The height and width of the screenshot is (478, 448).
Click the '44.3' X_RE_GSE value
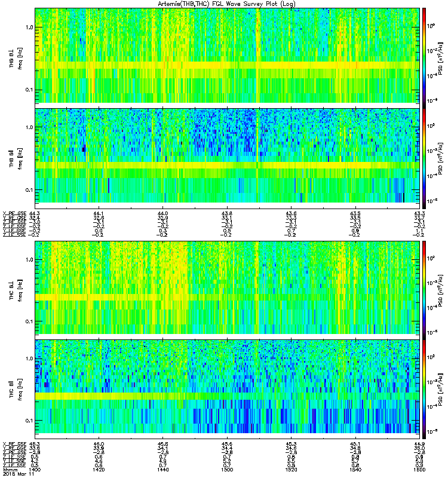(35, 213)
